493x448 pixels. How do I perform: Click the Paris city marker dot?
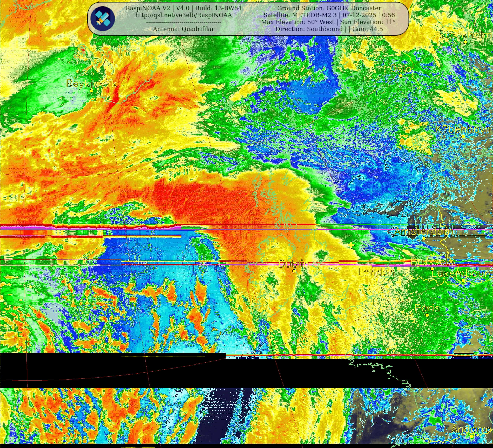pos(427,315)
